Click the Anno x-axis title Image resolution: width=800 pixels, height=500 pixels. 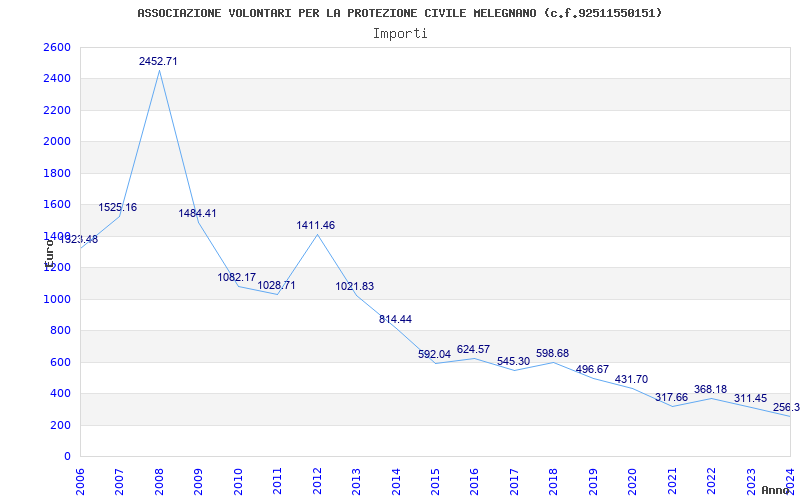tap(774, 490)
